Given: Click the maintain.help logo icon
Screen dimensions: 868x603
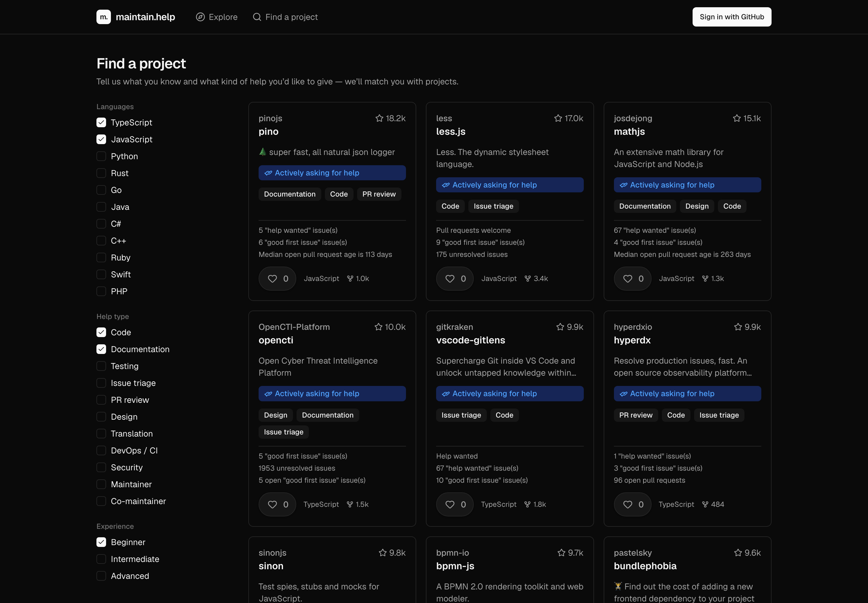Looking at the screenshot, I should (x=103, y=17).
